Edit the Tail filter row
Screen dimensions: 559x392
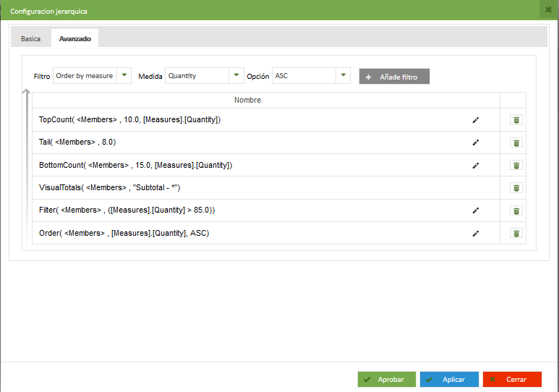pos(475,142)
